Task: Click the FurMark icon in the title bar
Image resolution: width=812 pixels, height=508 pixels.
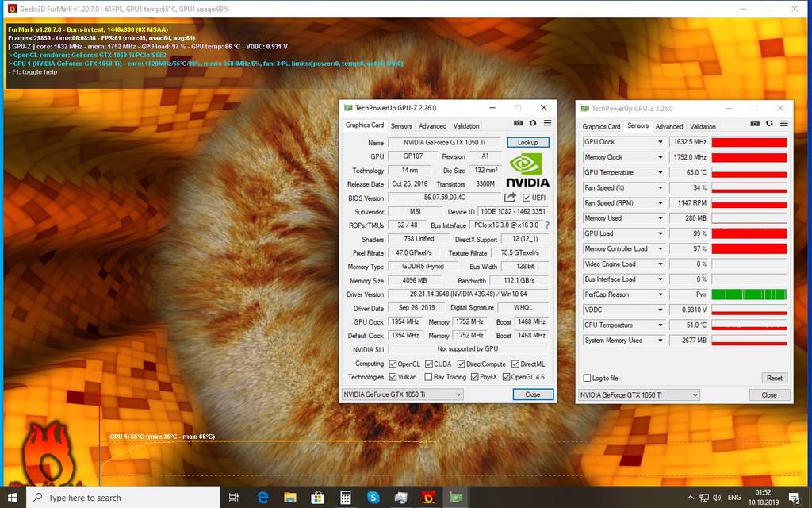Action: 11,9
